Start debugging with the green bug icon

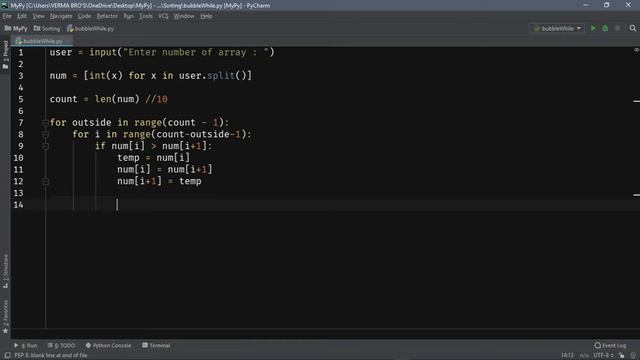605,28
